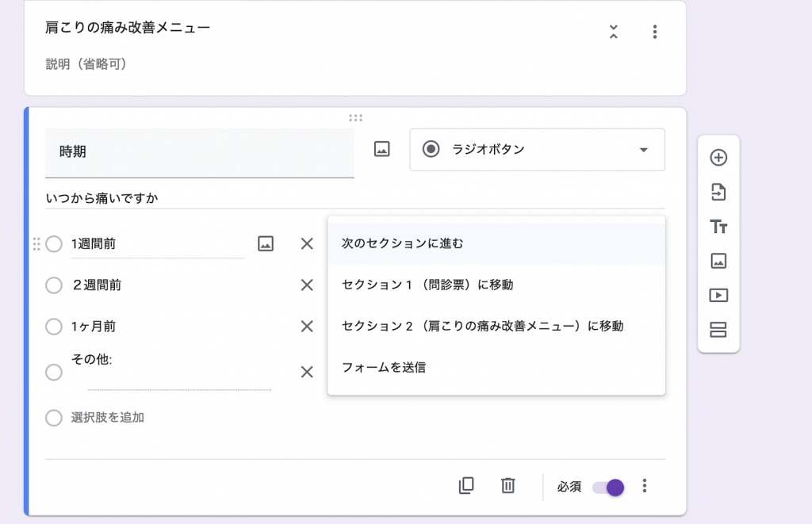Click the 時期 question title field
Viewport: 812px width, 524px height.
pos(200,151)
